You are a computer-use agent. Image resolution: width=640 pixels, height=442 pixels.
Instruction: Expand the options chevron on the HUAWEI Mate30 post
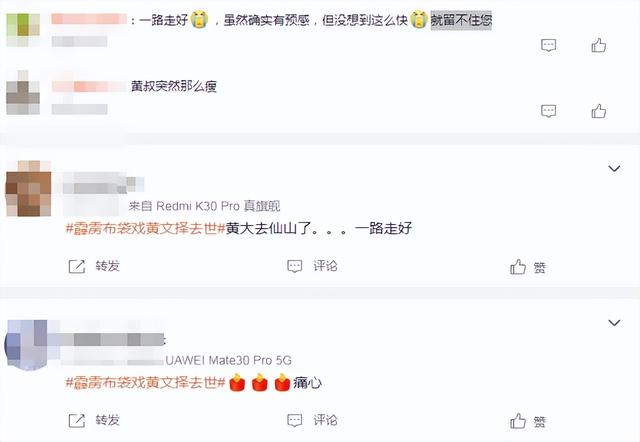614,323
